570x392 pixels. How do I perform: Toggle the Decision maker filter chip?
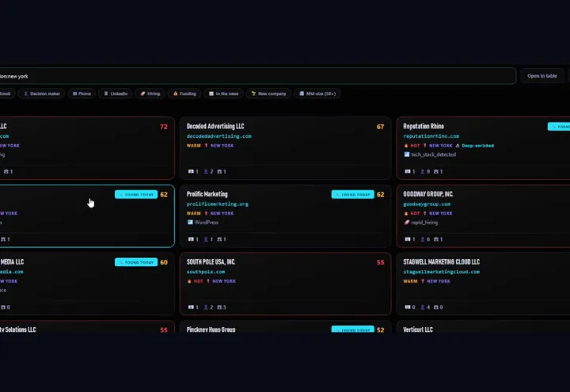pyautogui.click(x=42, y=93)
